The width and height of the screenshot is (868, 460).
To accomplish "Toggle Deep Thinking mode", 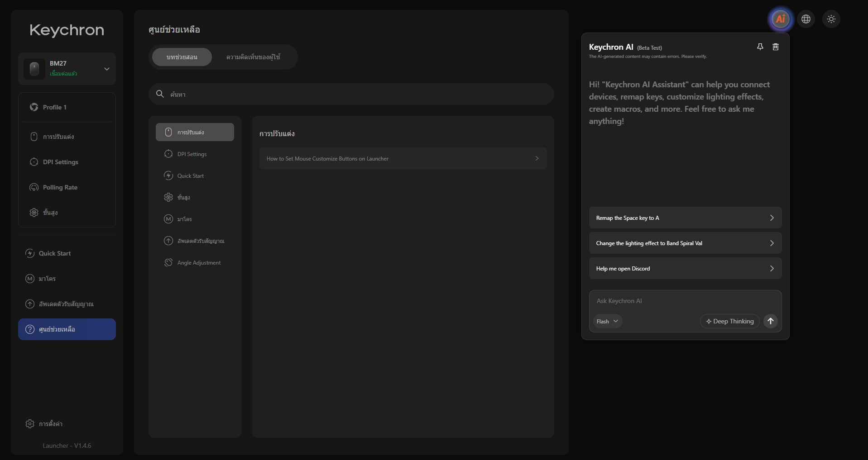I will click(x=730, y=321).
